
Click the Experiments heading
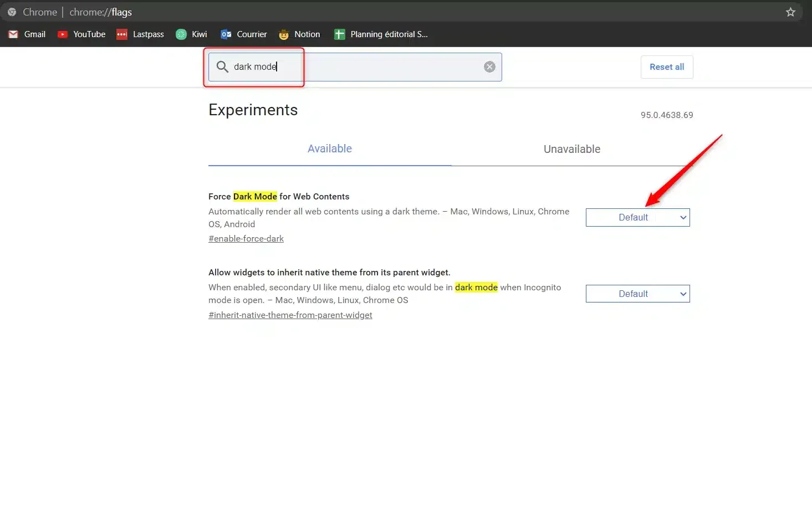point(253,110)
